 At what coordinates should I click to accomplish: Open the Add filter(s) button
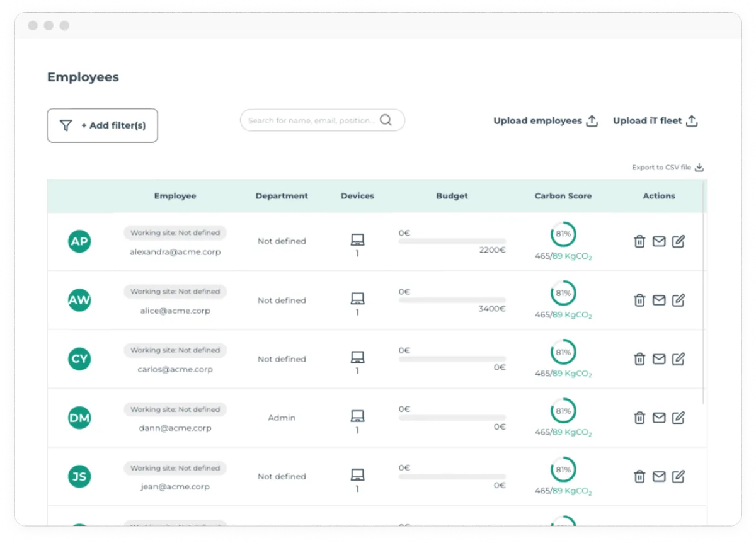click(102, 125)
